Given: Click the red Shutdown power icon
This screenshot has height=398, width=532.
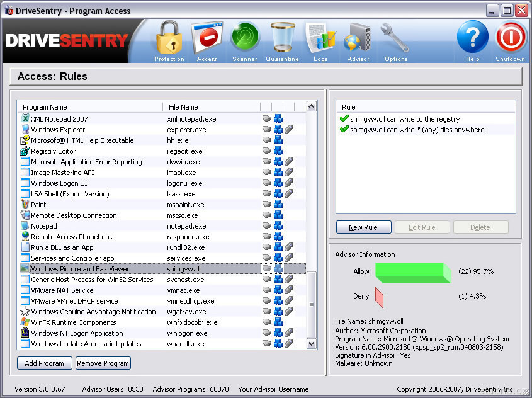Looking at the screenshot, I should 510,39.
